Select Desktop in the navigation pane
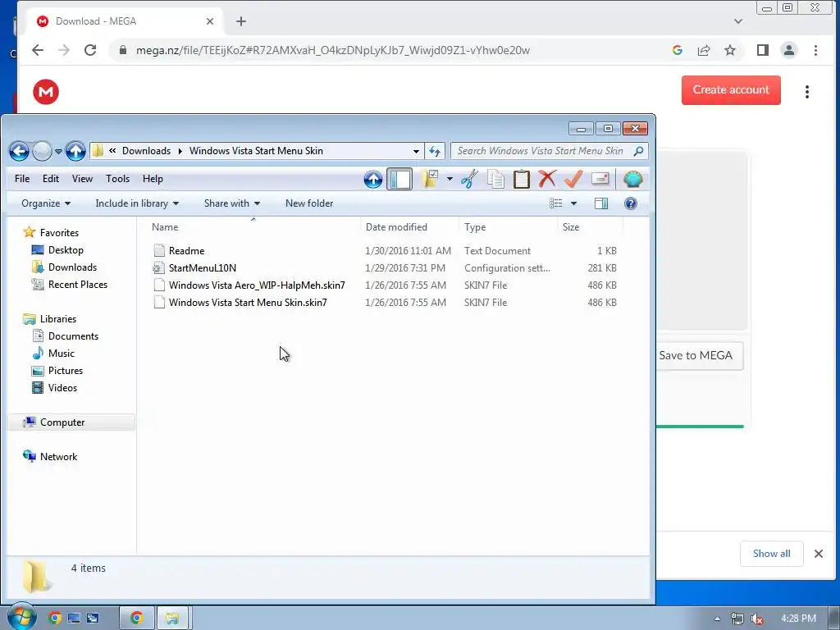The width and height of the screenshot is (840, 630). point(66,250)
